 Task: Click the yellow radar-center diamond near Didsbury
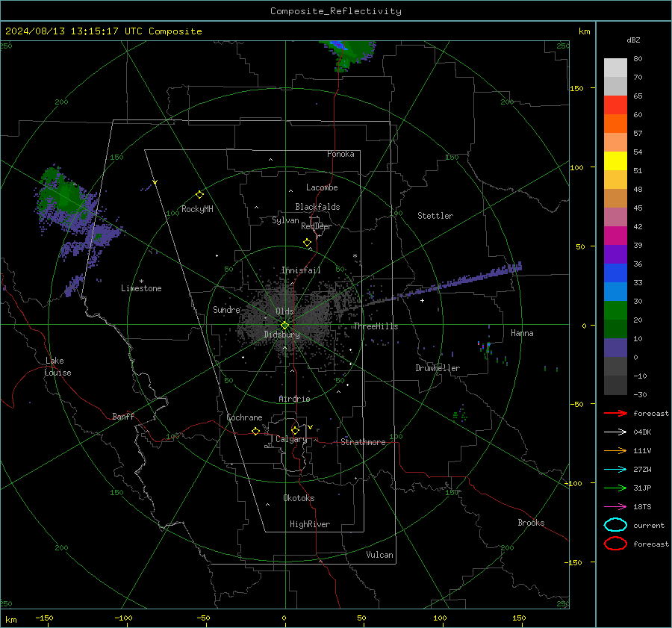[284, 326]
